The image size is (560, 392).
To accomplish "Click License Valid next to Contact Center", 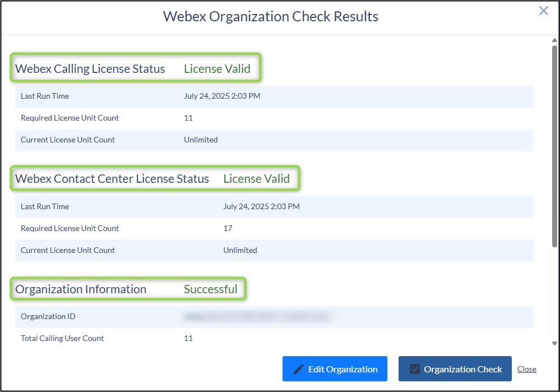I will coord(256,179).
